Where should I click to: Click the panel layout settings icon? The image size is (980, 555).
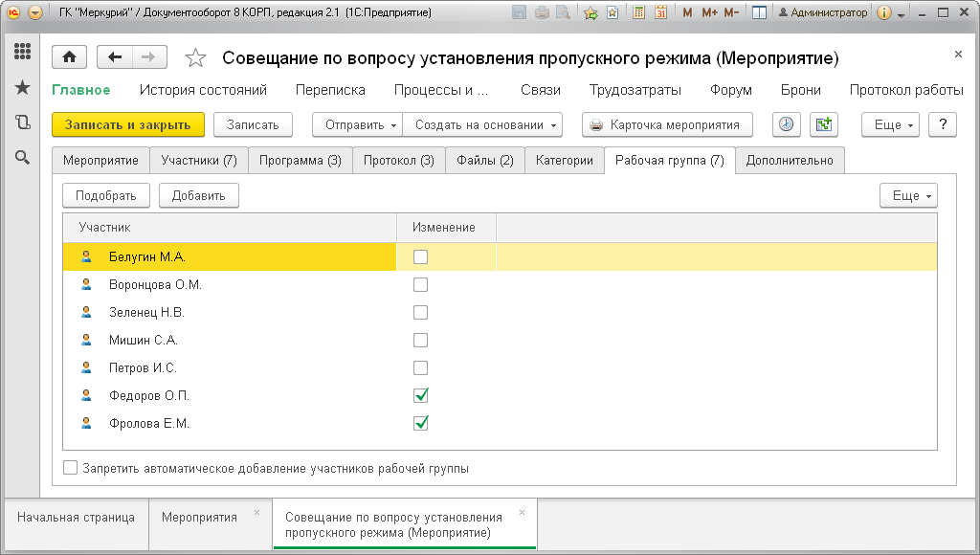[x=759, y=11]
